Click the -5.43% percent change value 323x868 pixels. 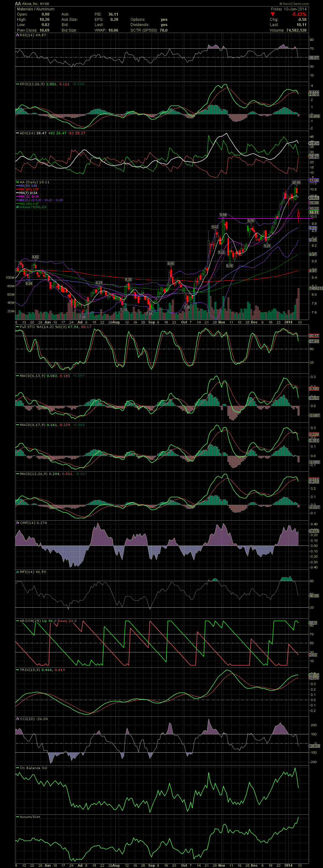pyautogui.click(x=299, y=14)
